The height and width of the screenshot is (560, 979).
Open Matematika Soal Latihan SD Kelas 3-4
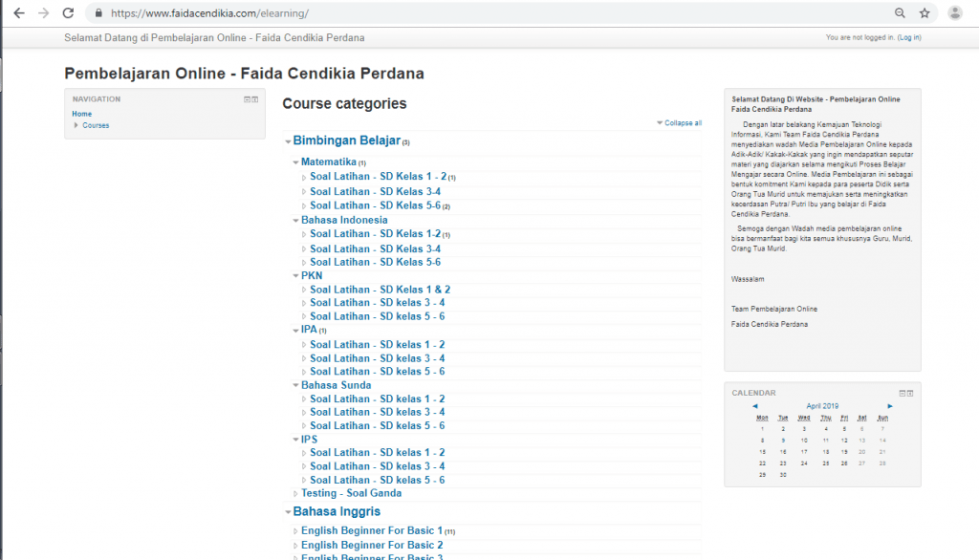point(375,192)
